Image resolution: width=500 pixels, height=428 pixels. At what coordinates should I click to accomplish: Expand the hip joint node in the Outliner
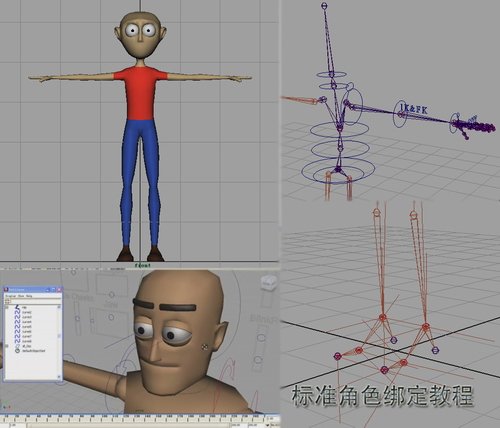7,307
